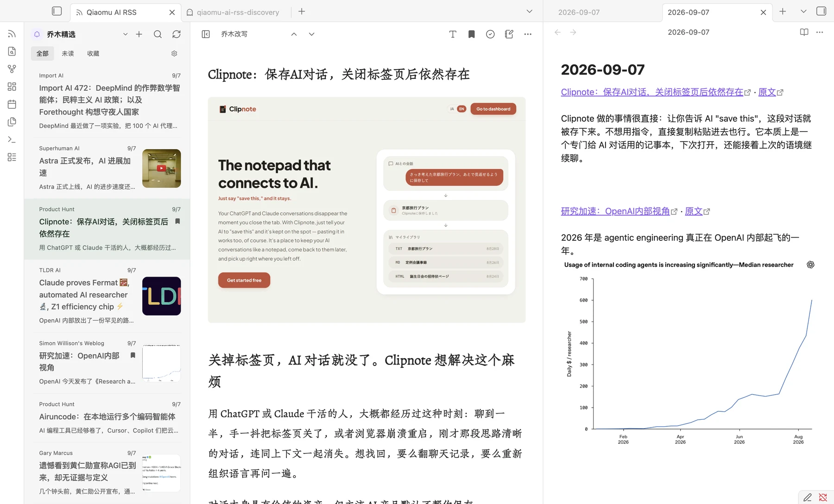Open daily note more options menu
This screenshot has height=504, width=834.
820,32
